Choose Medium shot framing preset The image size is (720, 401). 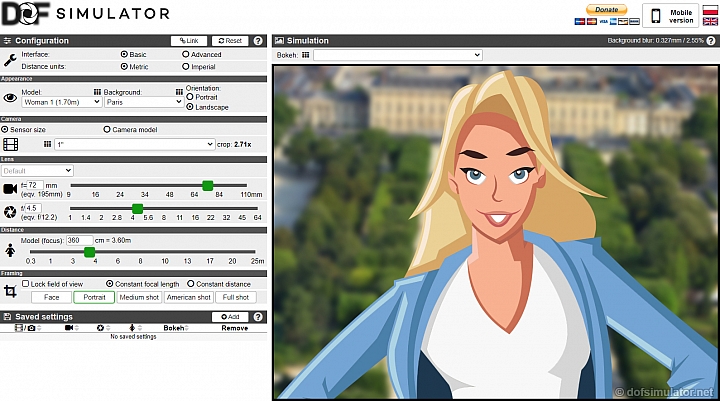pyautogui.click(x=139, y=297)
